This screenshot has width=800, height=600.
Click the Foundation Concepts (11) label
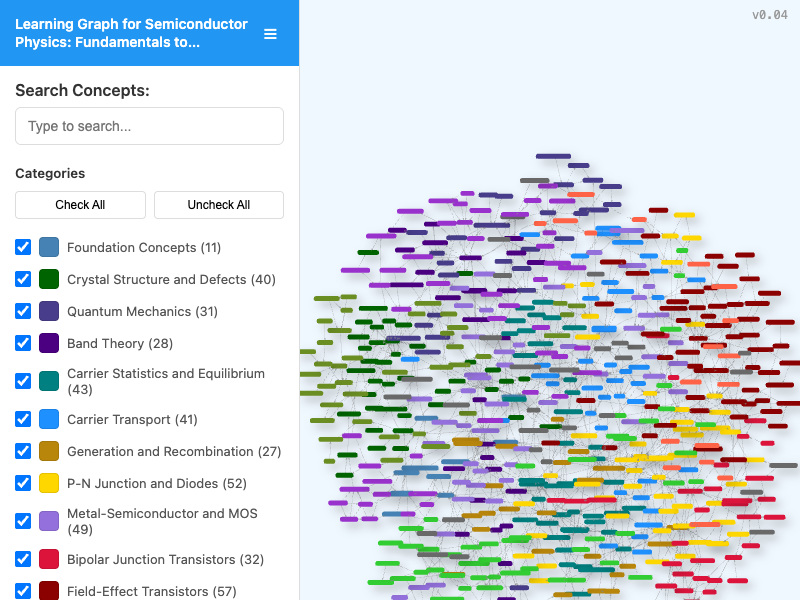(x=144, y=247)
